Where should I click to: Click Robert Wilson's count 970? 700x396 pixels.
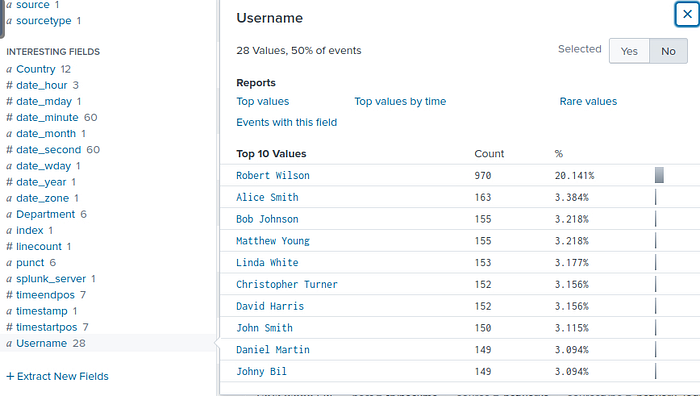click(483, 175)
